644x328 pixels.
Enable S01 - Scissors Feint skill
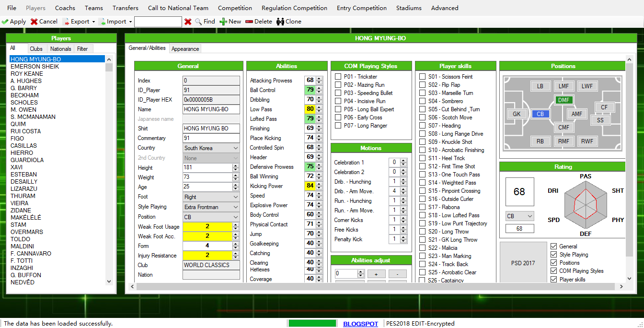coord(423,77)
